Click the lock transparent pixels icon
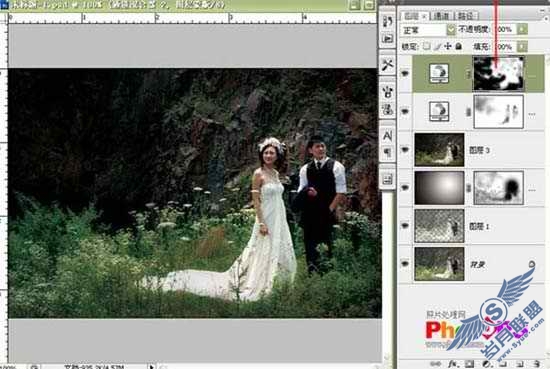 click(x=426, y=46)
